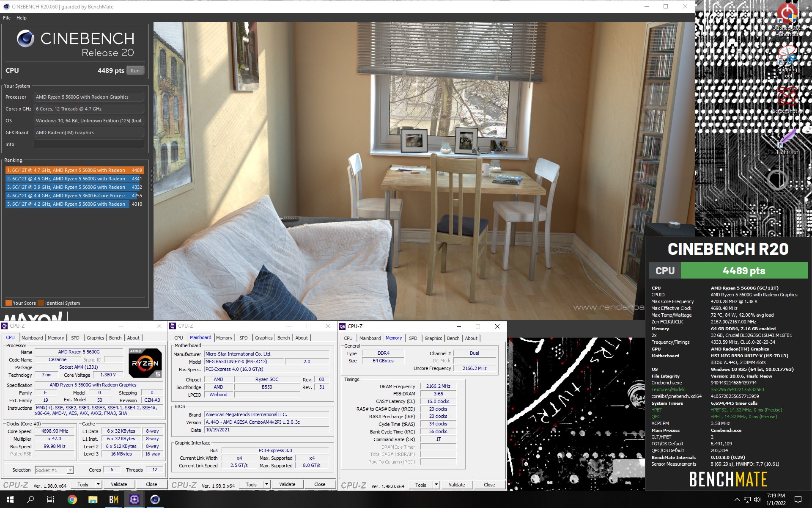The image size is (812, 508).
Task: Expand Tools dropdown arrow in middle CPU-Z window
Action: click(266, 484)
